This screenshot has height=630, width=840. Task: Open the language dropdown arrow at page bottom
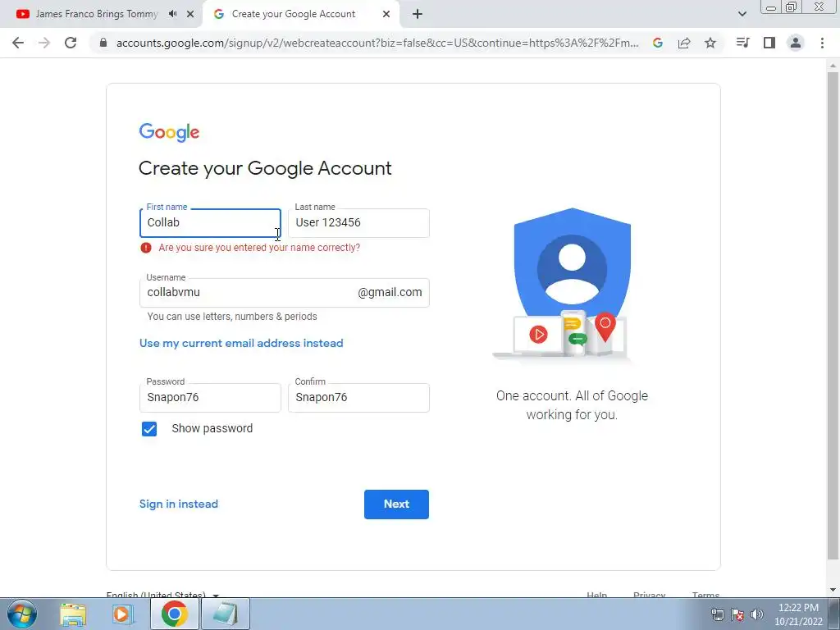coord(216,596)
